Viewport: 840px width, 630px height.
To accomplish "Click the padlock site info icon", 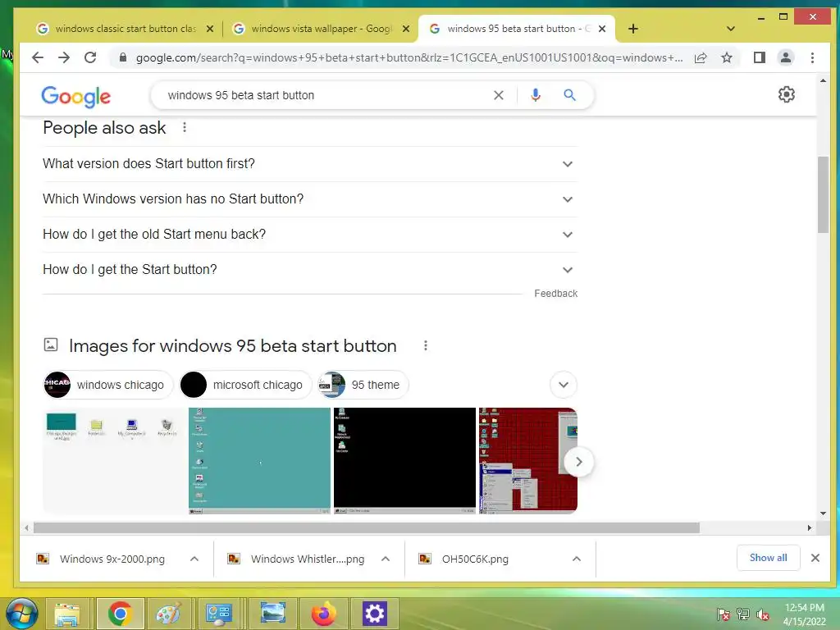I will [x=123, y=57].
